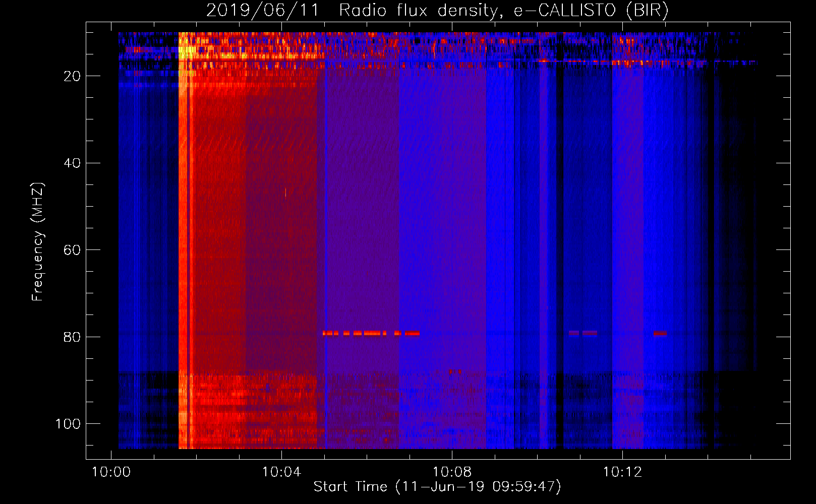Click the plot title '2019/06/11 Radio flux density, e-CALLISTO (BIR)'
The height and width of the screenshot is (504, 816).
(x=437, y=11)
